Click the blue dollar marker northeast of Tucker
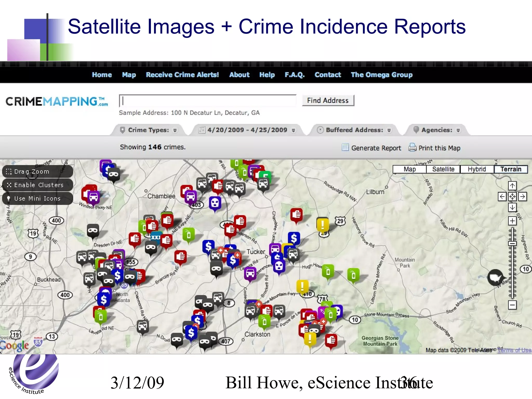 pyautogui.click(x=294, y=238)
